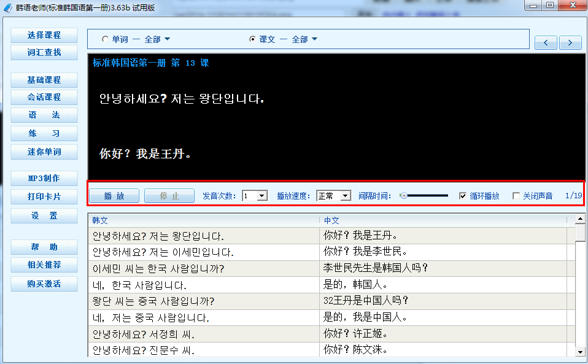588x364 pixels.
Task: Enable the 关闭声音 checkbox
Action: tap(516, 196)
